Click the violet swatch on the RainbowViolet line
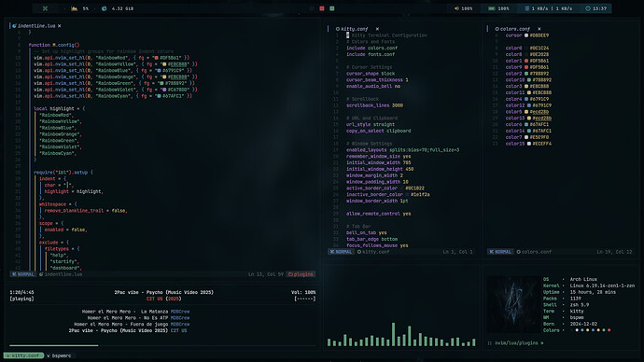The image size is (644, 362). (x=164, y=90)
